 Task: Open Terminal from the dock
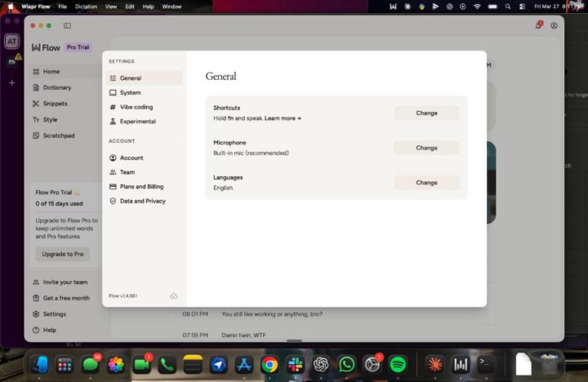click(486, 364)
